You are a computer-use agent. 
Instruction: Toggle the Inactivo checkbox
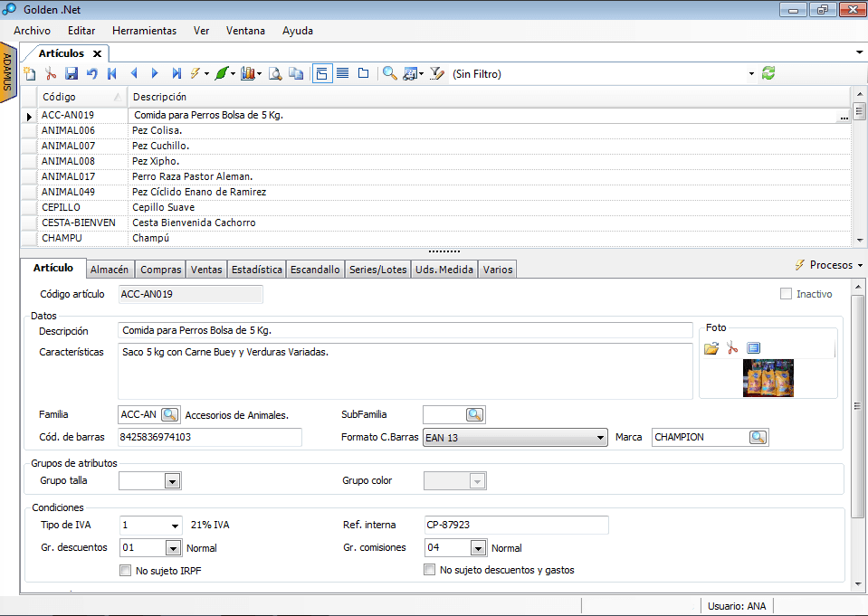(786, 294)
